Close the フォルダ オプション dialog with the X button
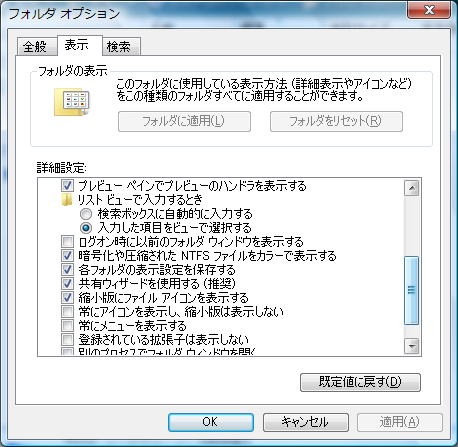Image resolution: width=458 pixels, height=447 pixels. (x=429, y=10)
